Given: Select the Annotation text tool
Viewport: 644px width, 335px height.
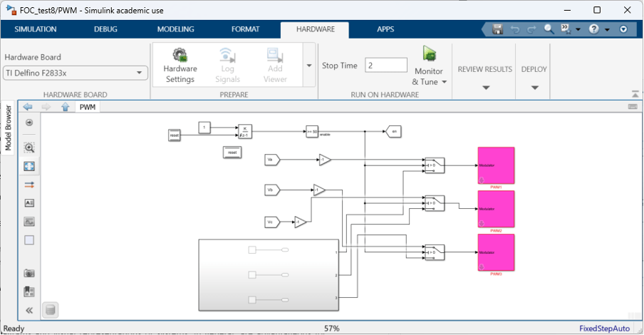Looking at the screenshot, I should click(29, 203).
